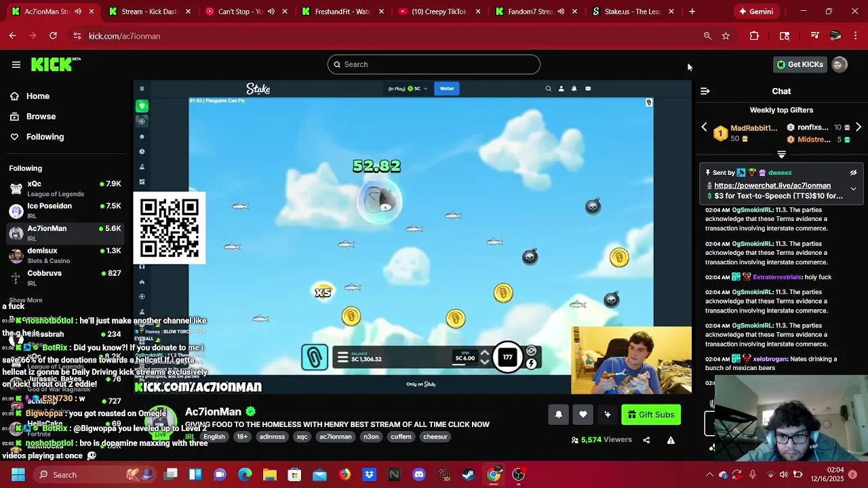Click the sparkle button beside Gift Subs

[608, 415]
